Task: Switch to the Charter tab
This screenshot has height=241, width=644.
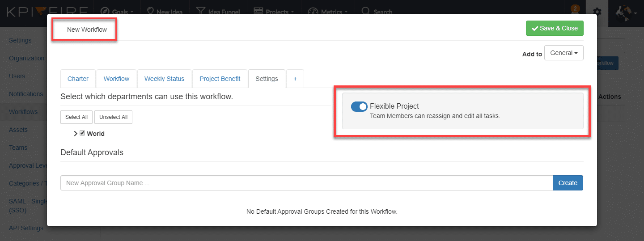Action: tap(78, 79)
